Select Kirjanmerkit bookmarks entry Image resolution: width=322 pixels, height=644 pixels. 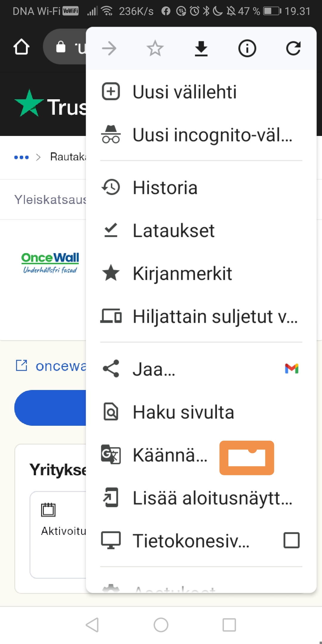click(x=182, y=273)
